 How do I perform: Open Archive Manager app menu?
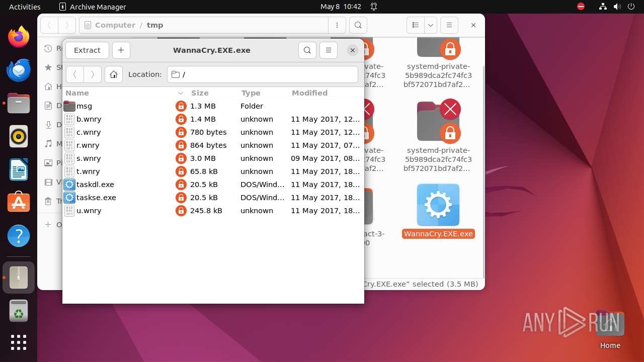click(x=93, y=7)
